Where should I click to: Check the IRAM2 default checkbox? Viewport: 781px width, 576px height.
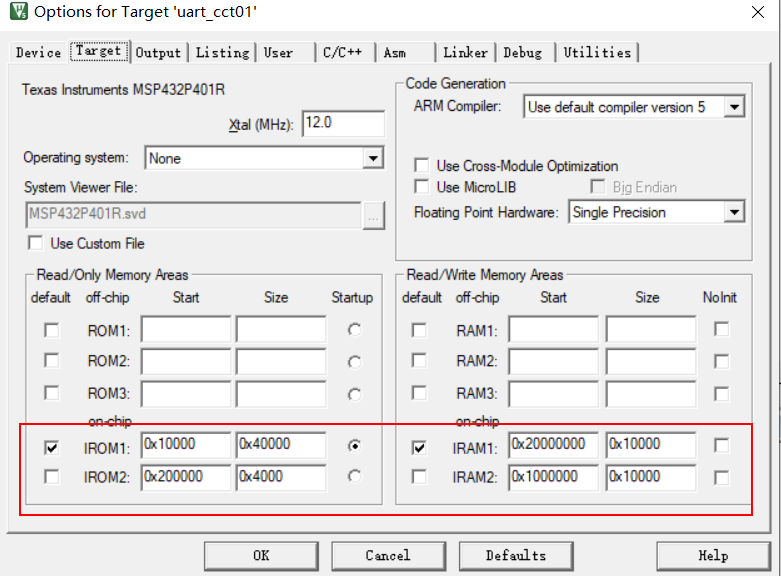[x=419, y=477]
